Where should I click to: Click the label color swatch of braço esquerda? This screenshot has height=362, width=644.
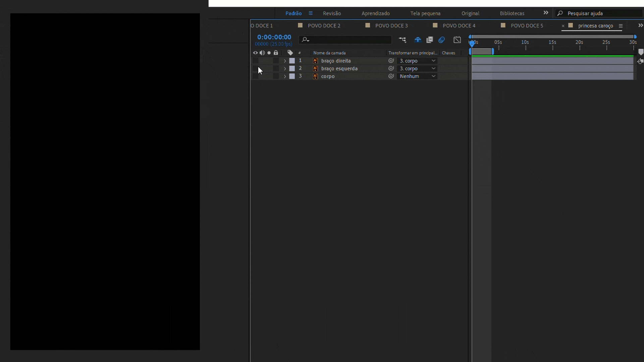292,68
